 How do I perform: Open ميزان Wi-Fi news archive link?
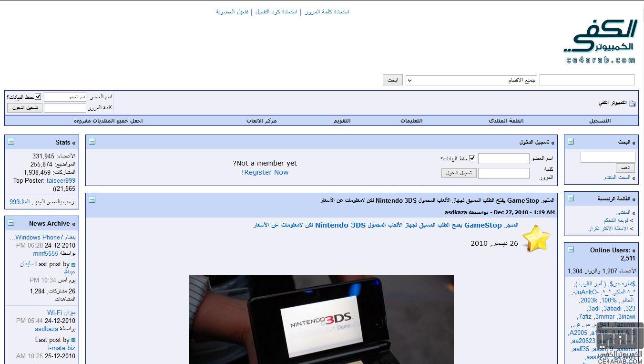61,313
